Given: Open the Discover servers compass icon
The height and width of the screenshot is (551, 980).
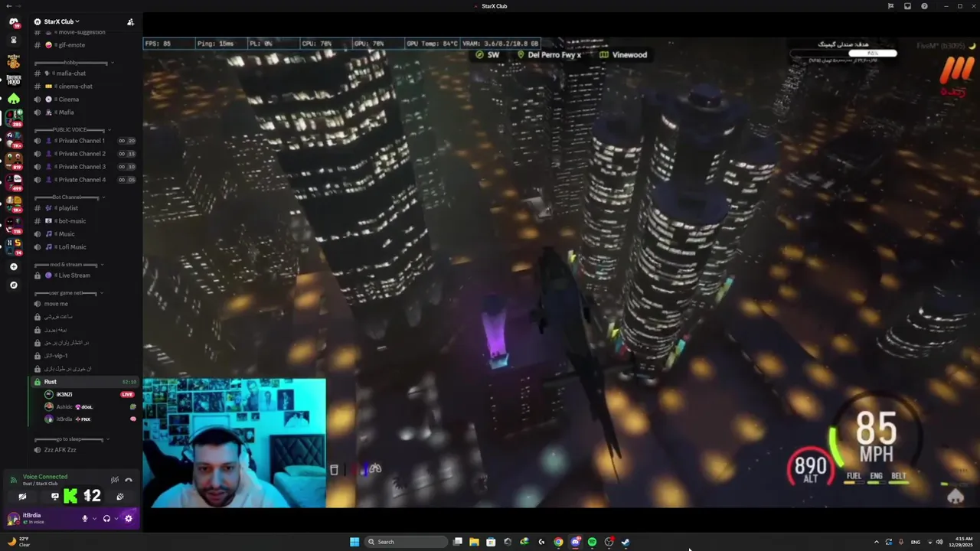Looking at the screenshot, I should coord(13,285).
